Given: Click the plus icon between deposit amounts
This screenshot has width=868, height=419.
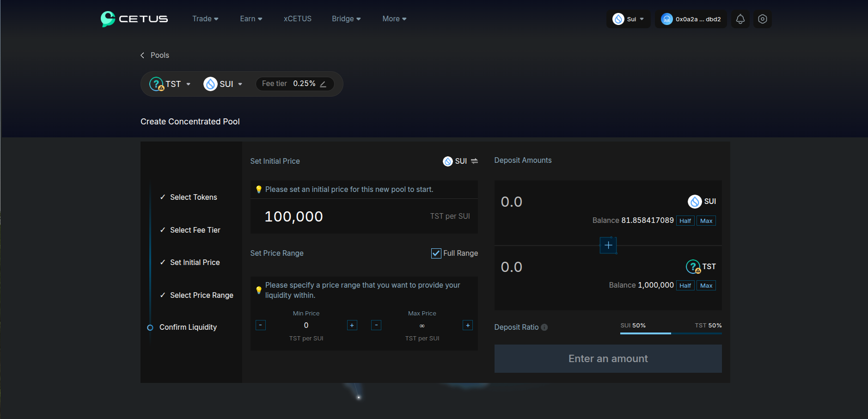Looking at the screenshot, I should 608,245.
